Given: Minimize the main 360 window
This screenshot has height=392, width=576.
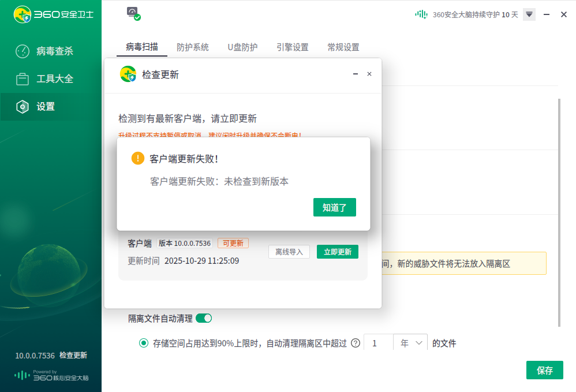Looking at the screenshot, I should pyautogui.click(x=547, y=14).
